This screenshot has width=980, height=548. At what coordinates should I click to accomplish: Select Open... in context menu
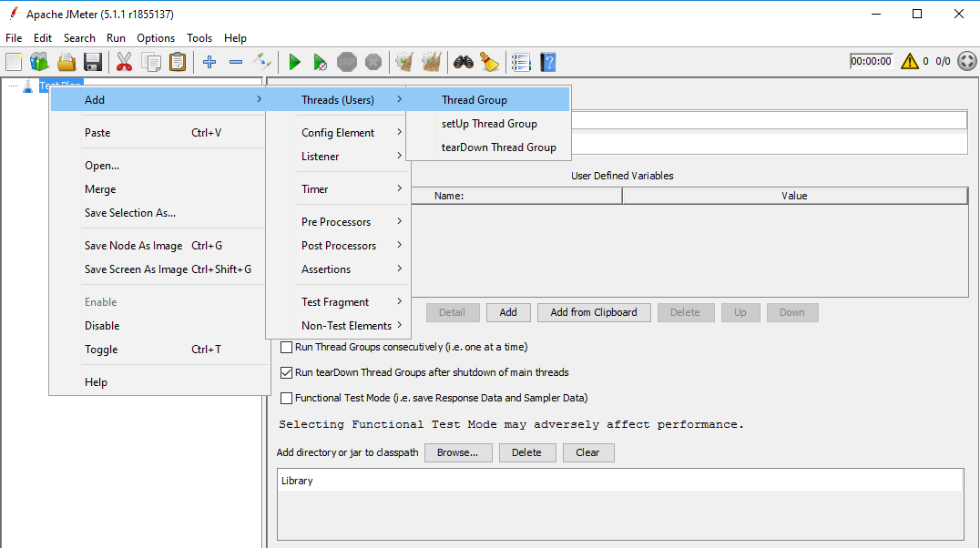(159, 166)
